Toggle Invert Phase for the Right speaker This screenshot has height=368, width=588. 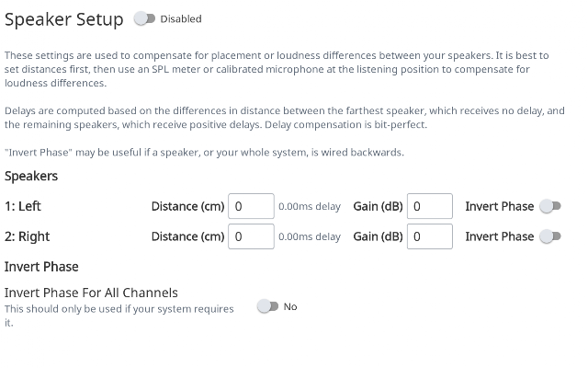(550, 236)
